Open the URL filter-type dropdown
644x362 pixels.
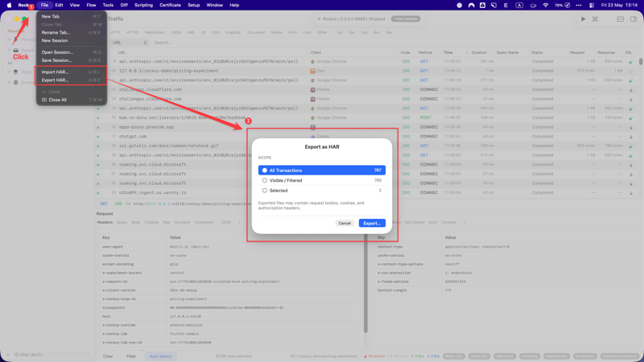click(x=130, y=43)
